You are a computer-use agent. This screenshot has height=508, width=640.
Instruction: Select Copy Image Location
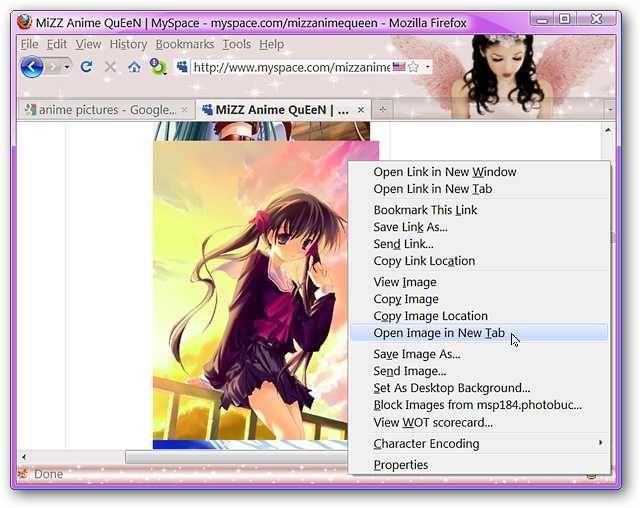tap(430, 316)
